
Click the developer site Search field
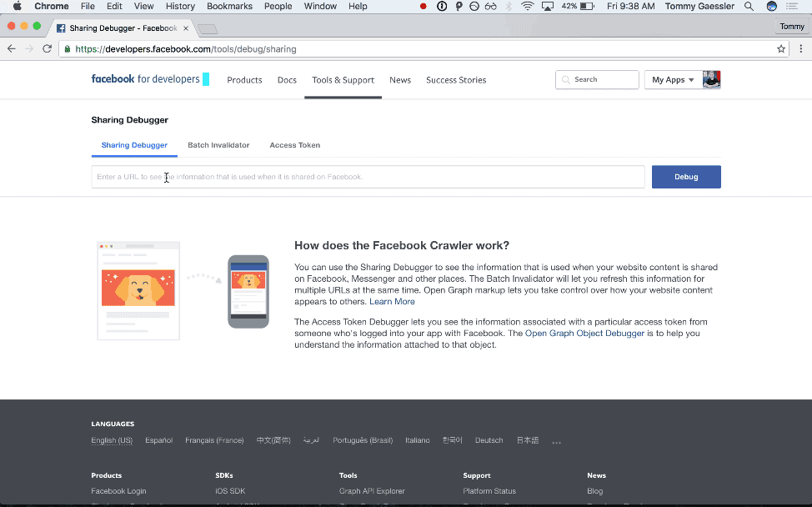click(x=597, y=80)
